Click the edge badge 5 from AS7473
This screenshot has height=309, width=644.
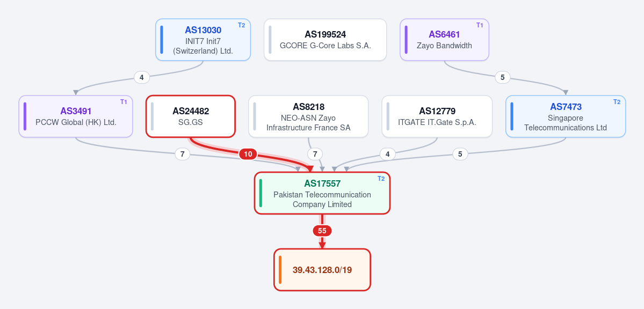tap(460, 154)
